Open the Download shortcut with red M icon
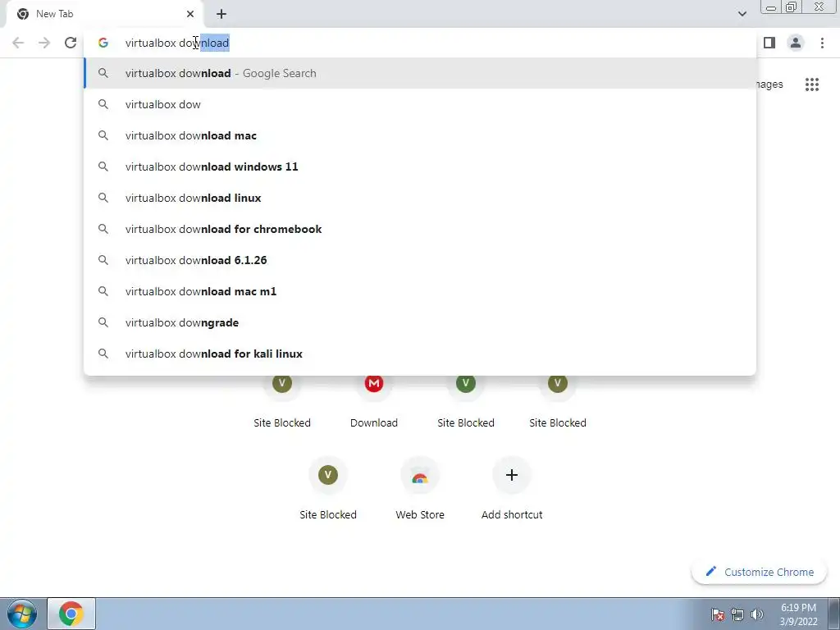 click(x=374, y=399)
